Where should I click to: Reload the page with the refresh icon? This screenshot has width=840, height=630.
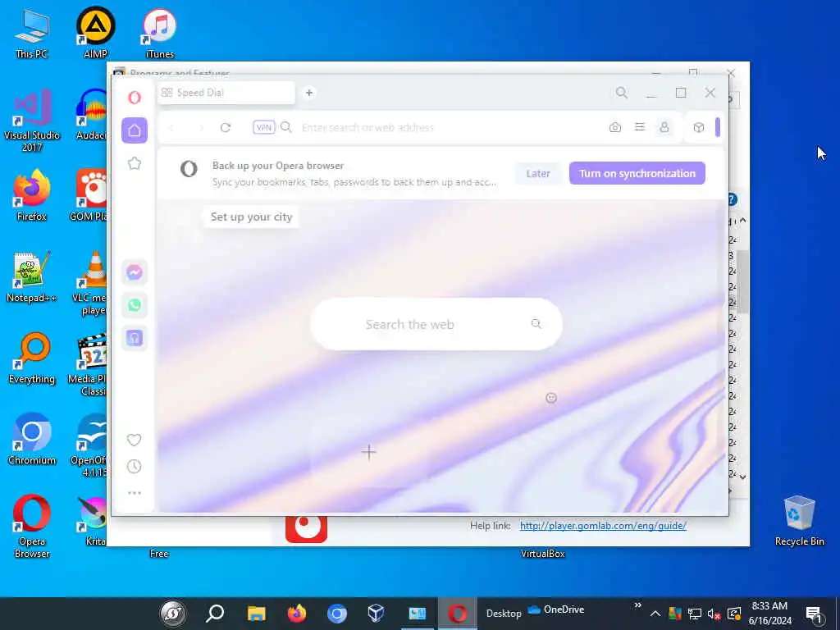coord(226,127)
